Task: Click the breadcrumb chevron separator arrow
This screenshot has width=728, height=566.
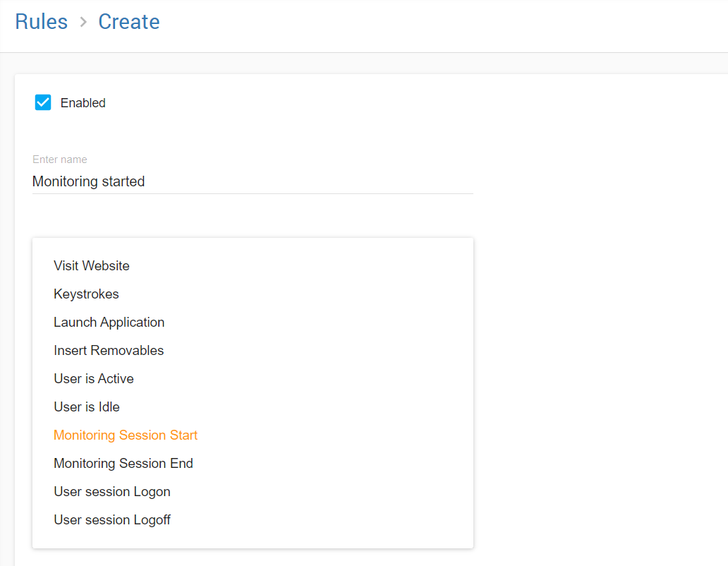Action: 83,23
